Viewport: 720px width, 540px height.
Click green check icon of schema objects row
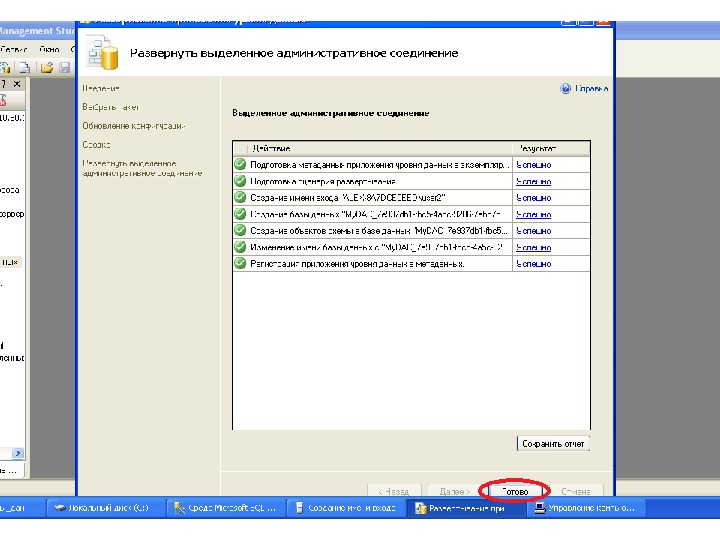tap(240, 231)
